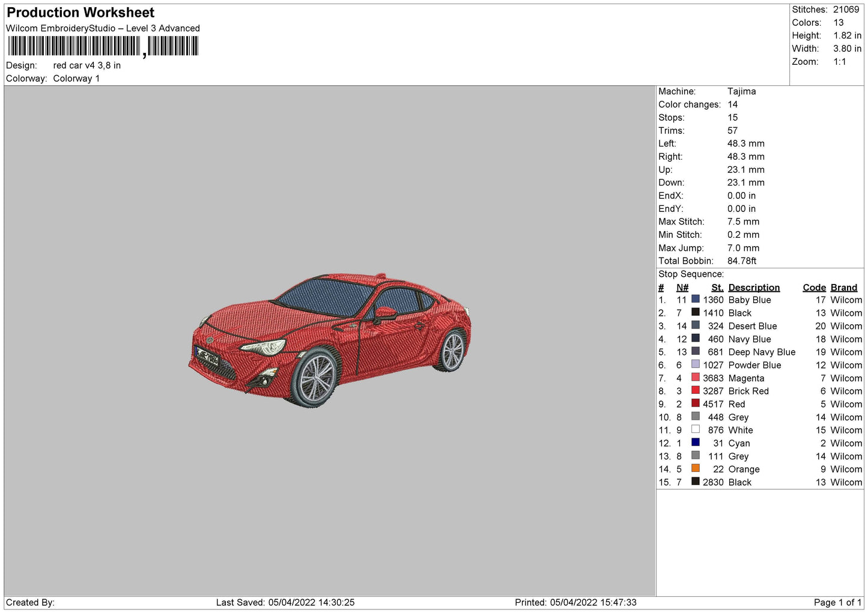This screenshot has height=613, width=868.
Task: Click the Width value 3.80 in
Action: 848,49
